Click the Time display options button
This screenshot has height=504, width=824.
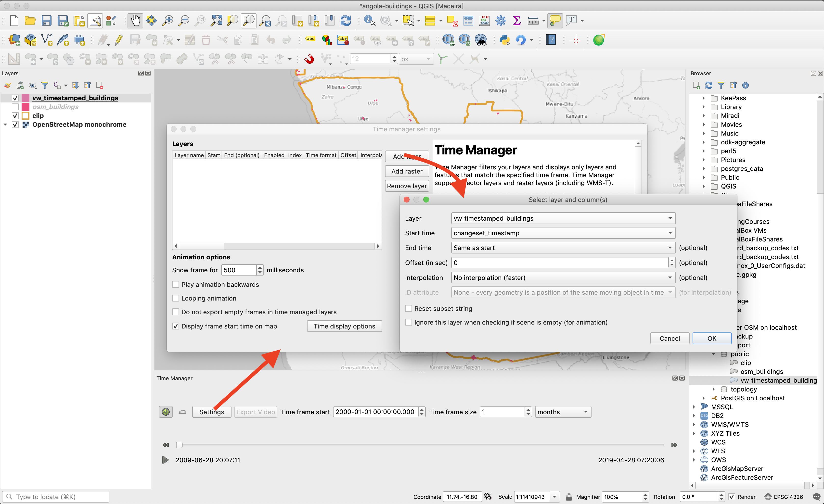[x=344, y=326]
